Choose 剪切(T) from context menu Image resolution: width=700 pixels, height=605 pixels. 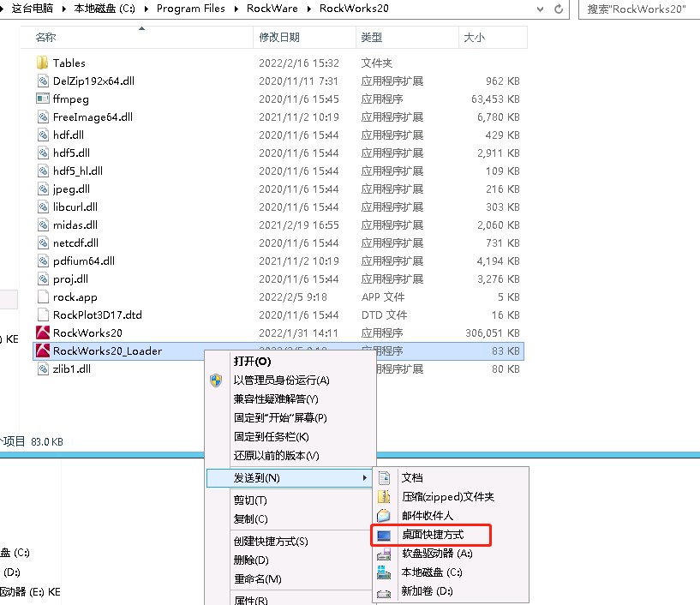coord(250,500)
